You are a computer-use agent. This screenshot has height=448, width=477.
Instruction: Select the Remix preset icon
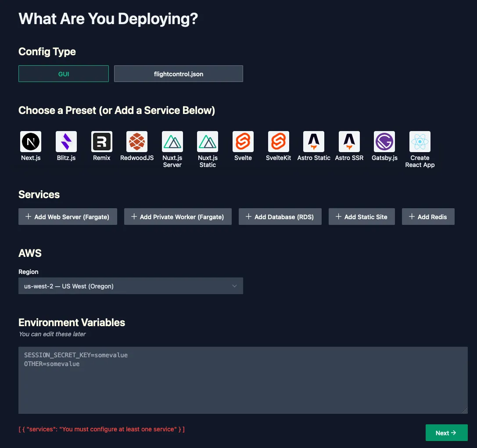(101, 141)
